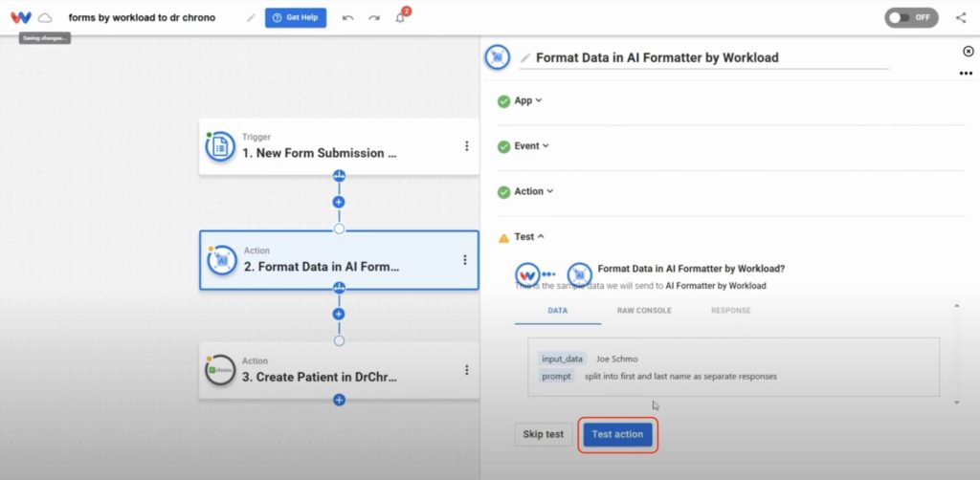This screenshot has height=480, width=980.
Task: Click the green check next to App
Action: 503,101
